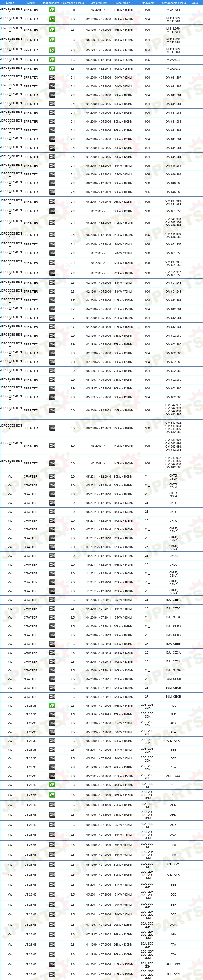Screen dimensions: 203x980
Task: Click PB icon for LT 28-46 AGL from 05.1996
Action: [52, 785]
